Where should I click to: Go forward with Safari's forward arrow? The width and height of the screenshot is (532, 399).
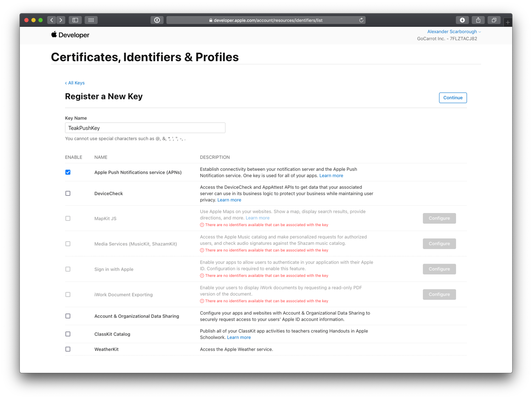coord(61,20)
